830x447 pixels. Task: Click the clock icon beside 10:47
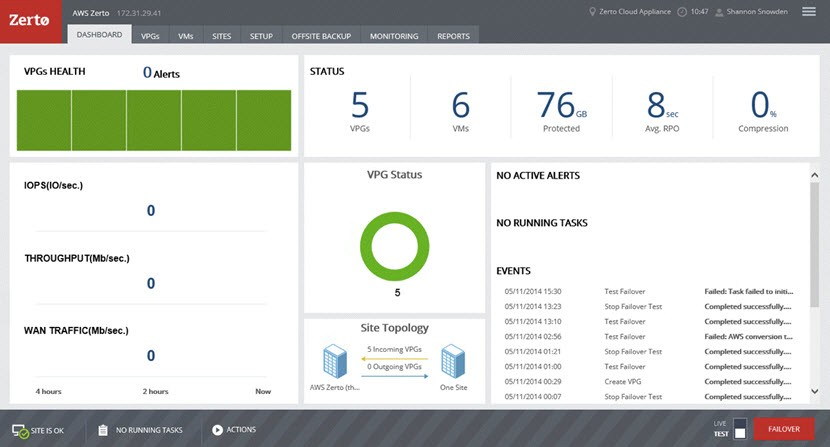pos(682,12)
